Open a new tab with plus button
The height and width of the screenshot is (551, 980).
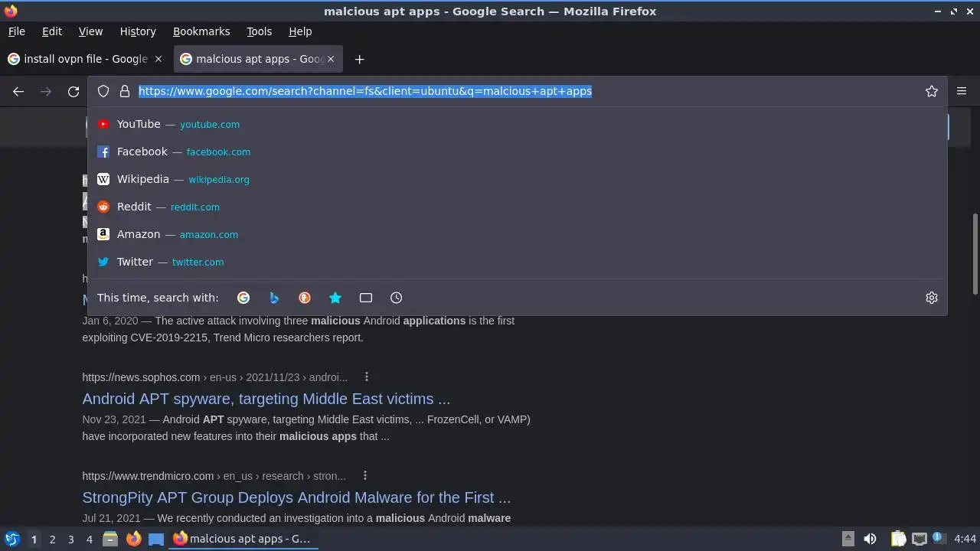click(359, 59)
